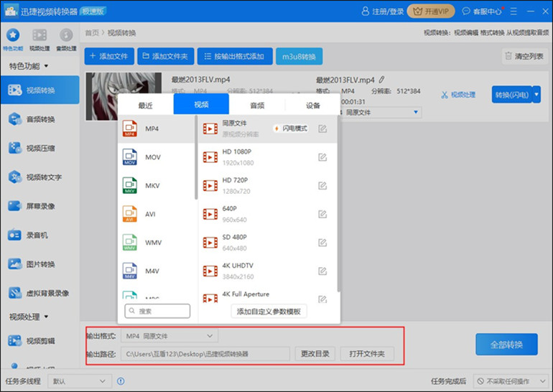Switch to the 视频 tab

[201, 104]
